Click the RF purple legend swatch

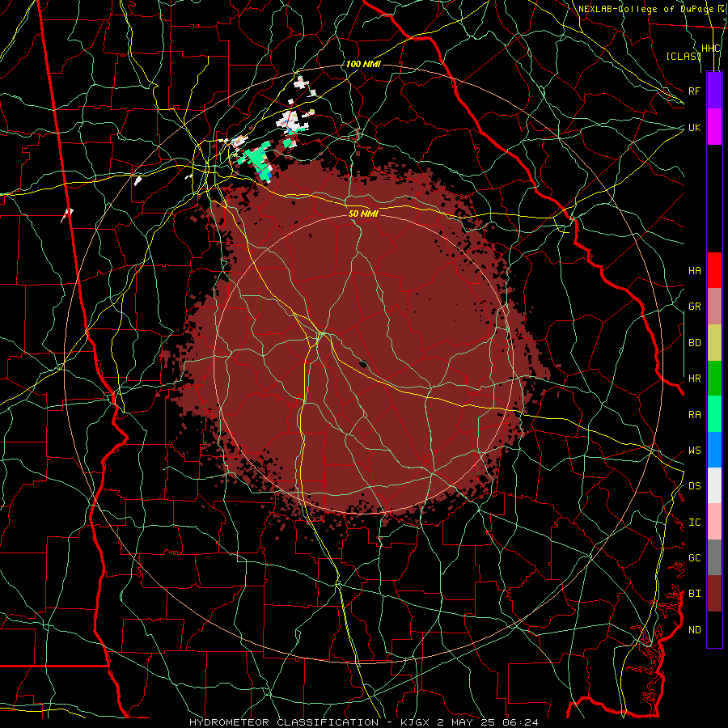(x=714, y=91)
